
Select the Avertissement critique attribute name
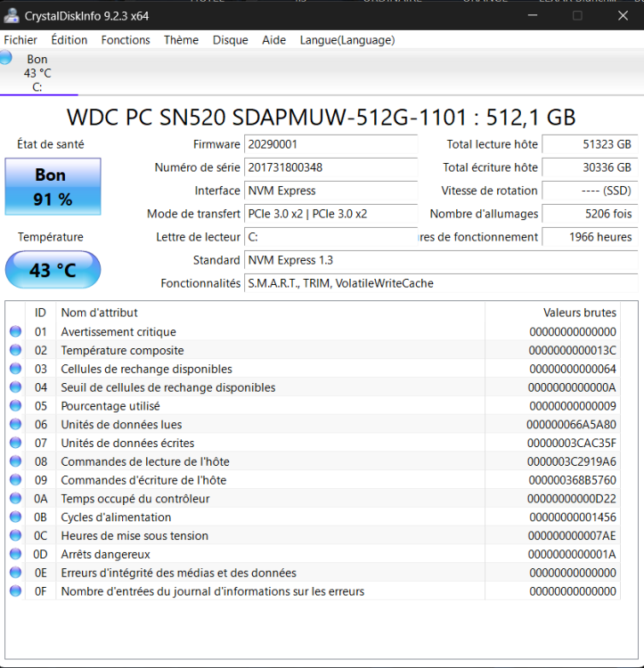(118, 332)
